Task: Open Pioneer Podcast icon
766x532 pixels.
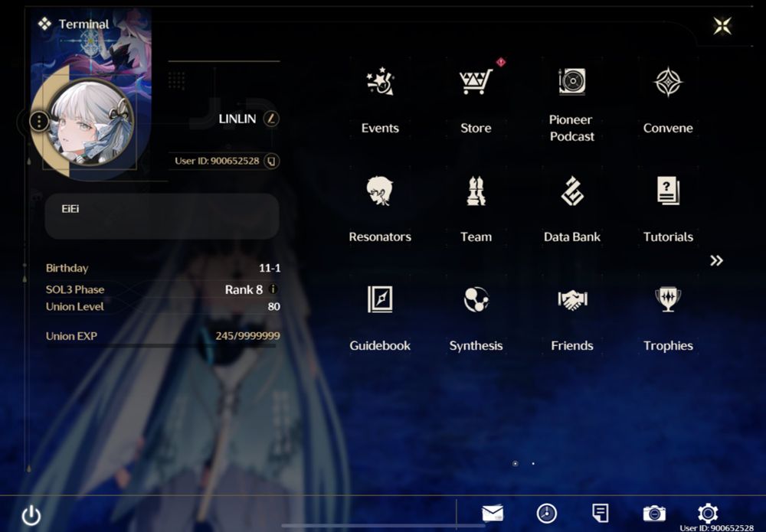Action: (x=571, y=81)
